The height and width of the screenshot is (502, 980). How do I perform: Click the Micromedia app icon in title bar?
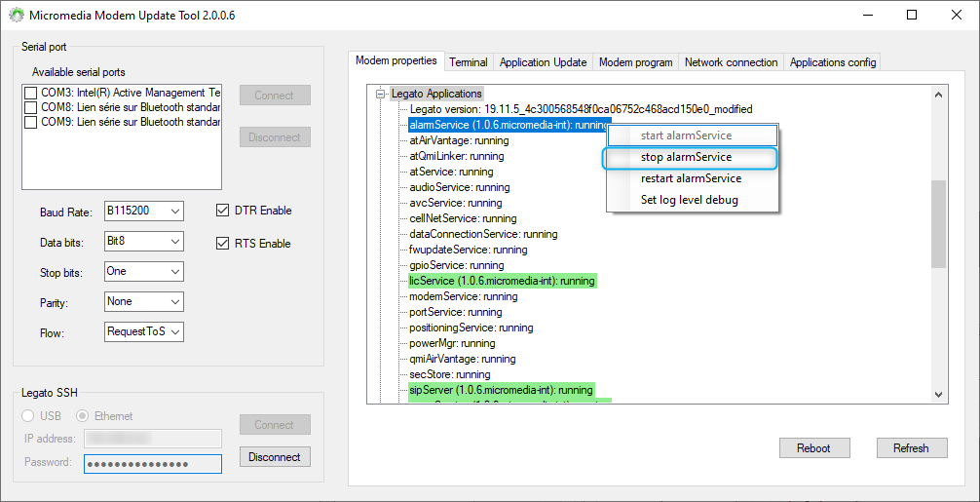(x=16, y=16)
